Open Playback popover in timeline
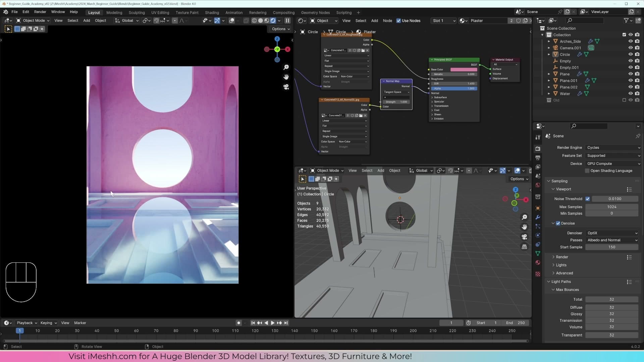The height and width of the screenshot is (362, 644). point(26,323)
